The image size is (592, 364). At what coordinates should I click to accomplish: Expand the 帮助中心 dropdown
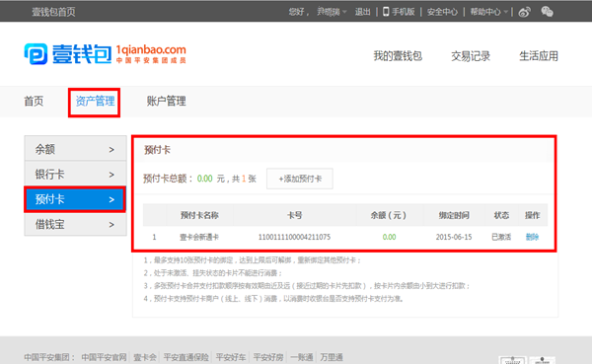coord(488,12)
